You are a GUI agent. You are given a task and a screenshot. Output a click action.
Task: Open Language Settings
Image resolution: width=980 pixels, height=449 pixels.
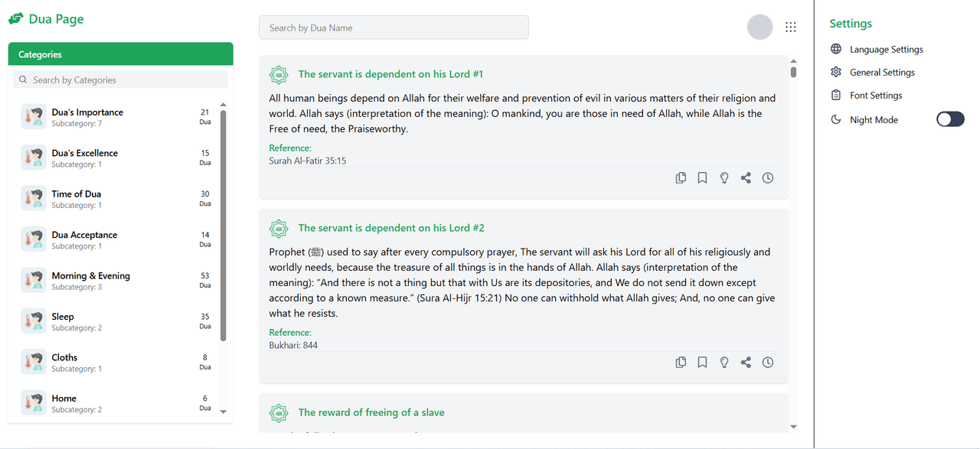tap(886, 50)
